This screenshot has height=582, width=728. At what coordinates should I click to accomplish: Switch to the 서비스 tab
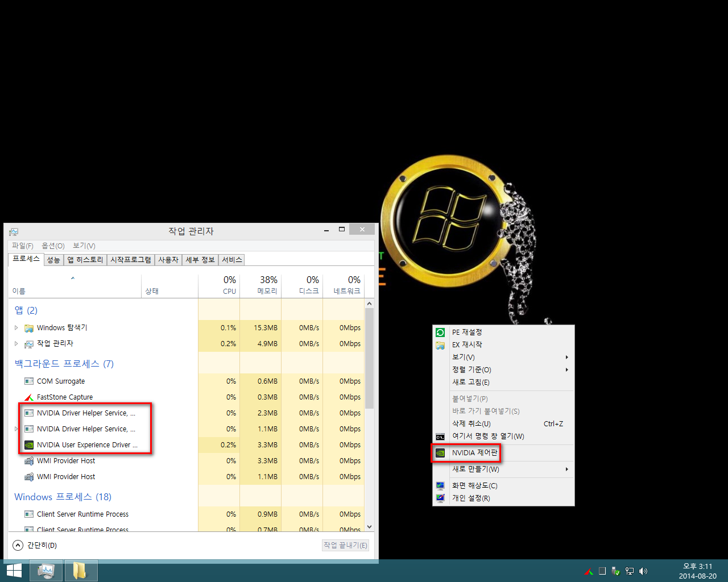coord(232,260)
